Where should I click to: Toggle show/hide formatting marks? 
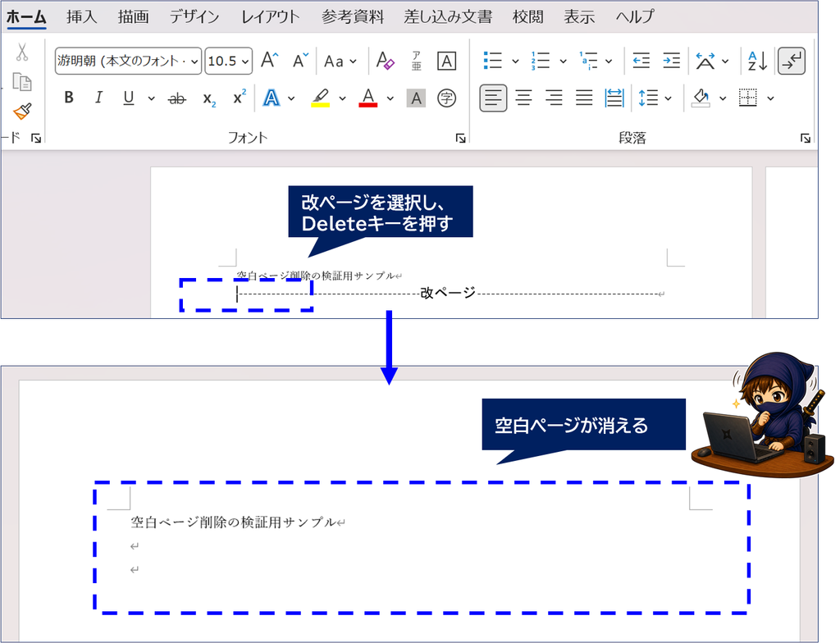792,61
